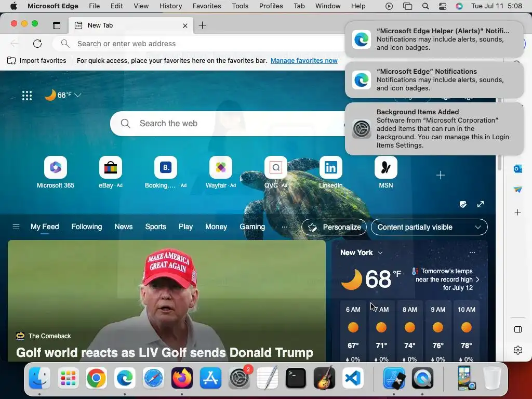
Task: Open the app launcher grid icon
Action: tap(27, 96)
